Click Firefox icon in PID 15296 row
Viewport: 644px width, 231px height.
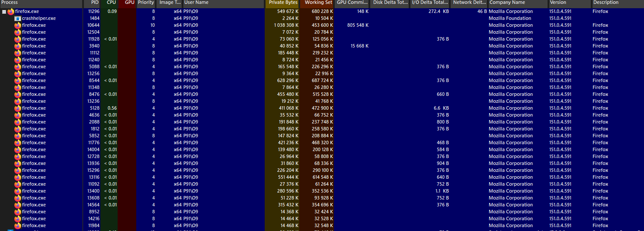(18, 171)
